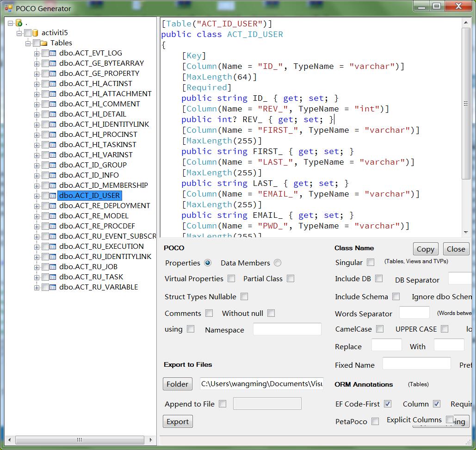Click the table icon of dbo.ACT_HI_ATTACHMENT
The image size is (476, 450).
pyautogui.click(x=53, y=94)
